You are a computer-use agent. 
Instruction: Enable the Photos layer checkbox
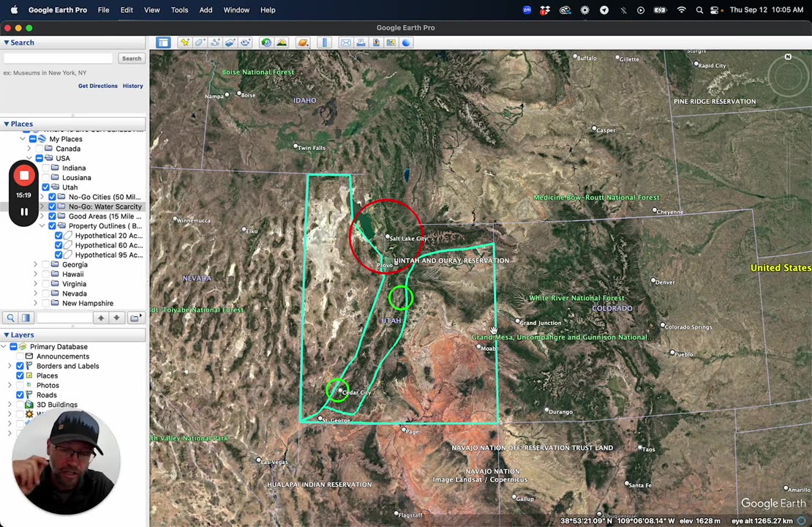tap(20, 385)
